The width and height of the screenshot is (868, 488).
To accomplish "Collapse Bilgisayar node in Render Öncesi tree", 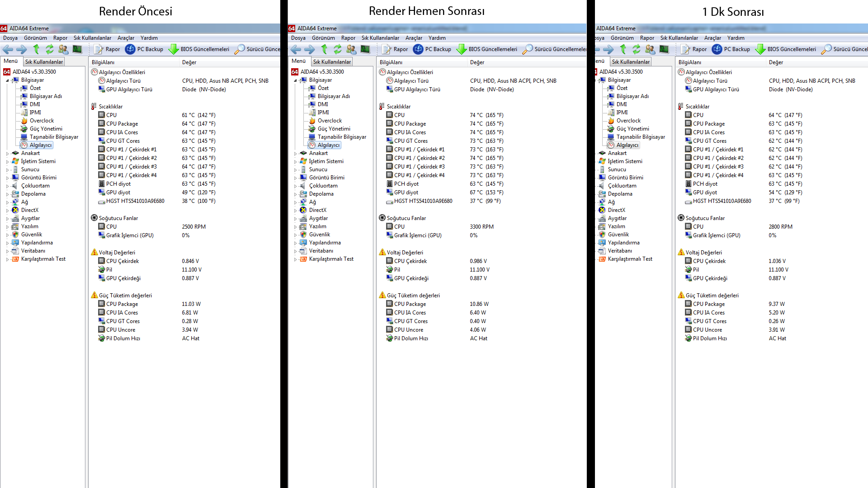I will pos(7,80).
